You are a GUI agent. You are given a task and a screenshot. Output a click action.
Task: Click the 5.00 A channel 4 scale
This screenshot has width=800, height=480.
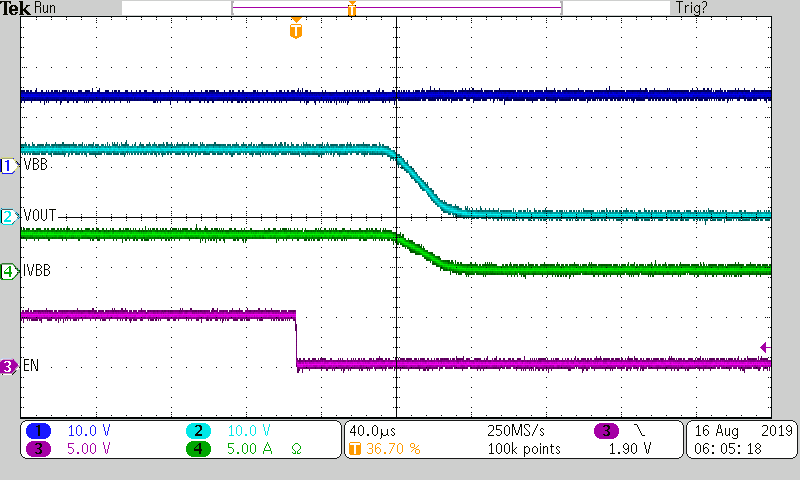pos(249,449)
